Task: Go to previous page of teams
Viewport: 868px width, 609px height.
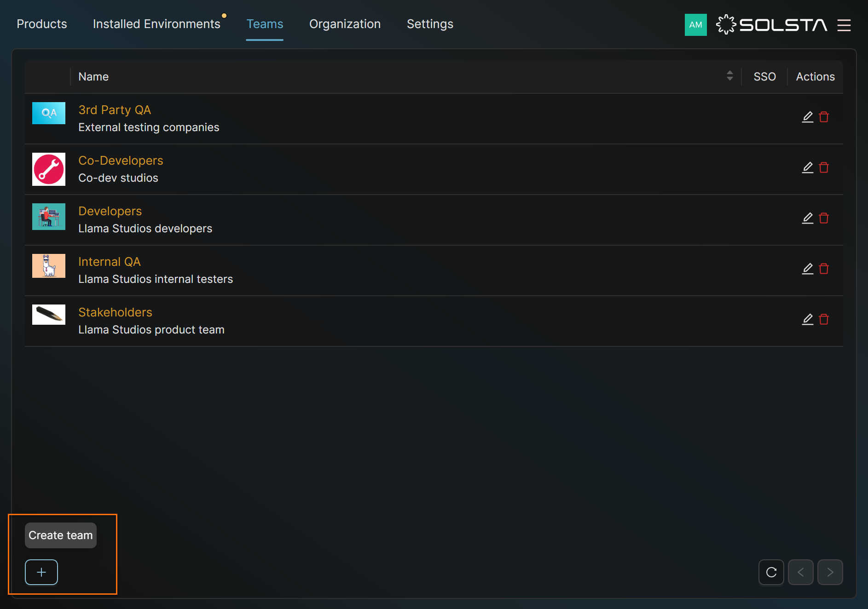Action: coord(801,572)
